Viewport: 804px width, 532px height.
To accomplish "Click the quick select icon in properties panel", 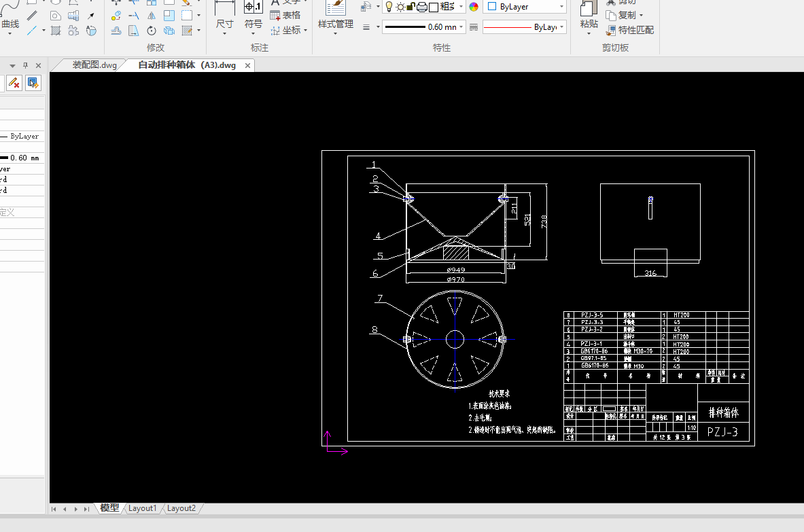I will point(33,83).
